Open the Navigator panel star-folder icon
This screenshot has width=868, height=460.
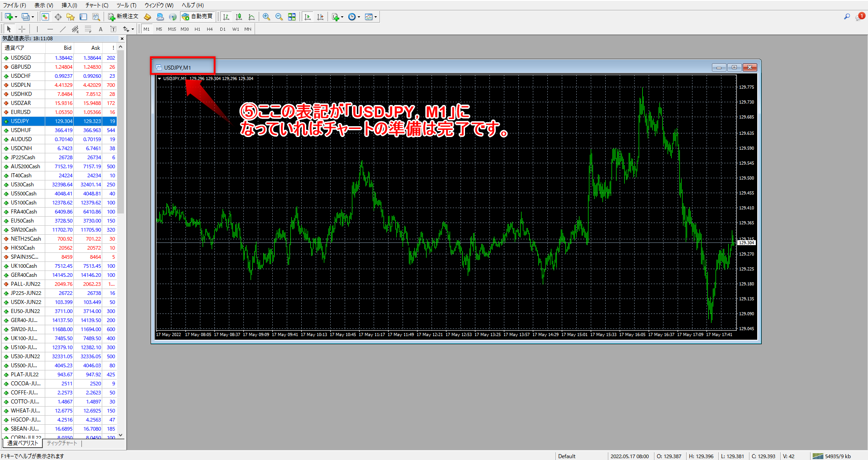[71, 17]
